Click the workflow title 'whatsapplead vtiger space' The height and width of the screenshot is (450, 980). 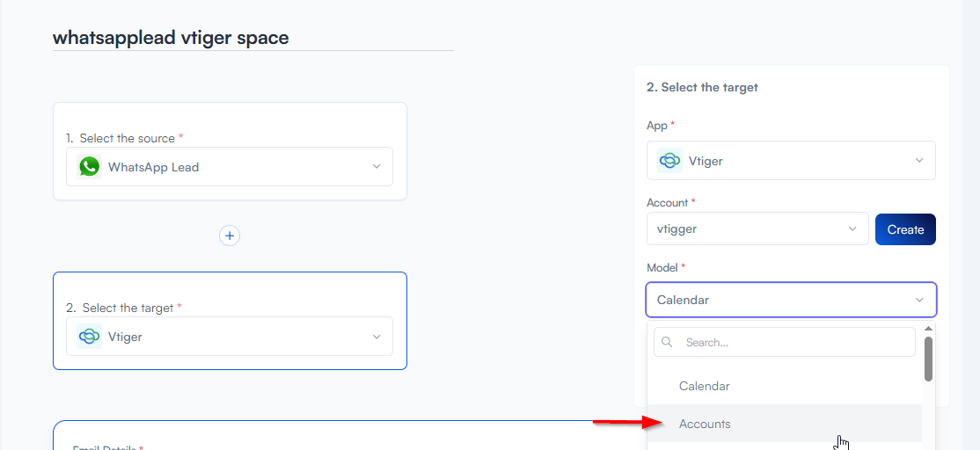171,38
